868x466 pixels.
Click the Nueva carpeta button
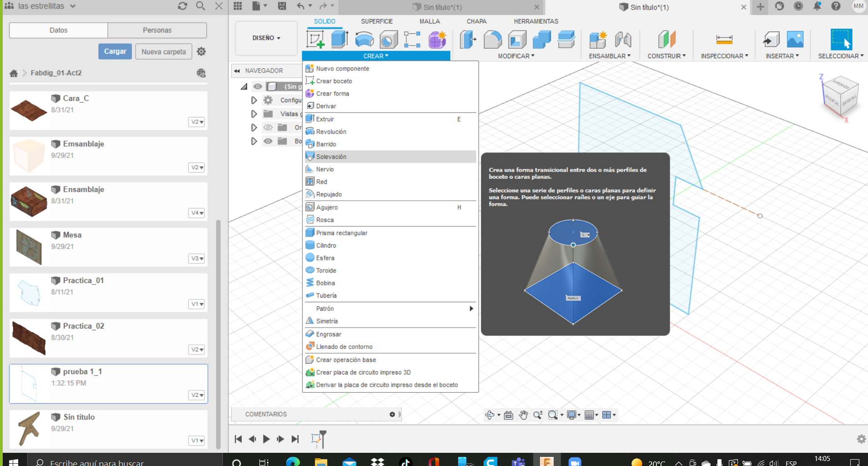(x=163, y=51)
